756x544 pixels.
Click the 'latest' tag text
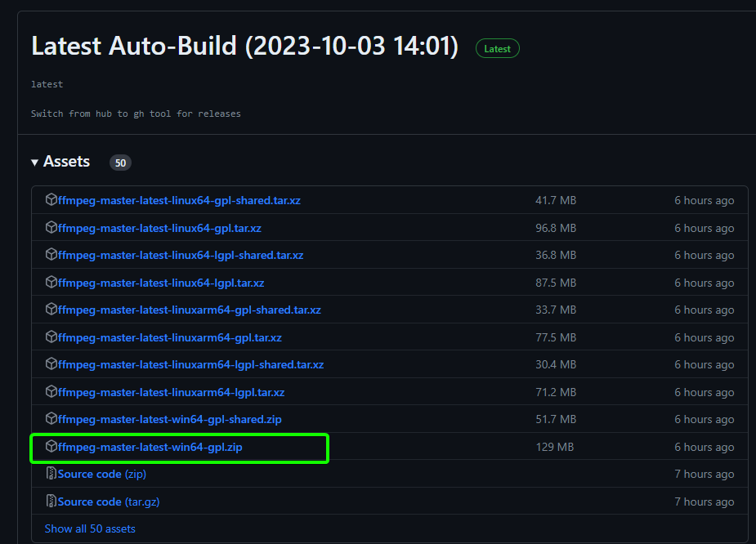tap(47, 84)
